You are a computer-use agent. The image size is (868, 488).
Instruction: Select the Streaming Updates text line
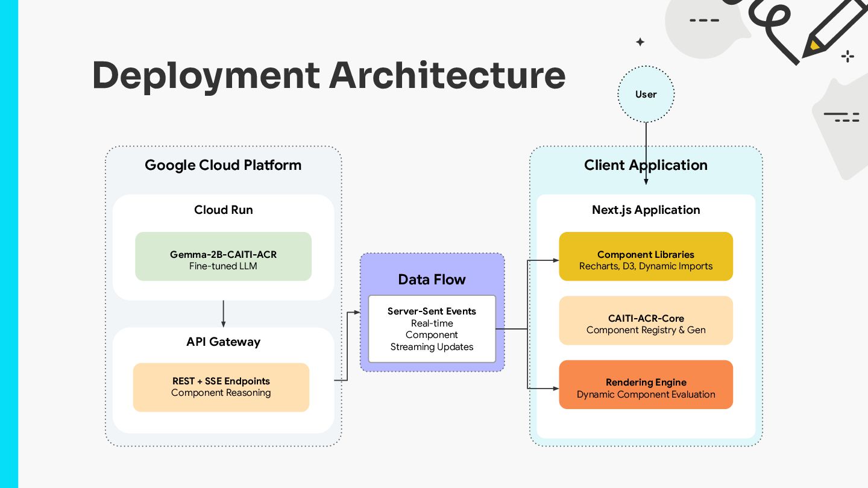coord(432,347)
